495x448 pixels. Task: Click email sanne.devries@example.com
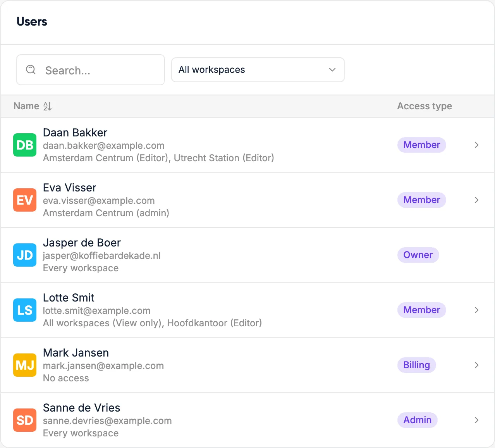tap(107, 421)
